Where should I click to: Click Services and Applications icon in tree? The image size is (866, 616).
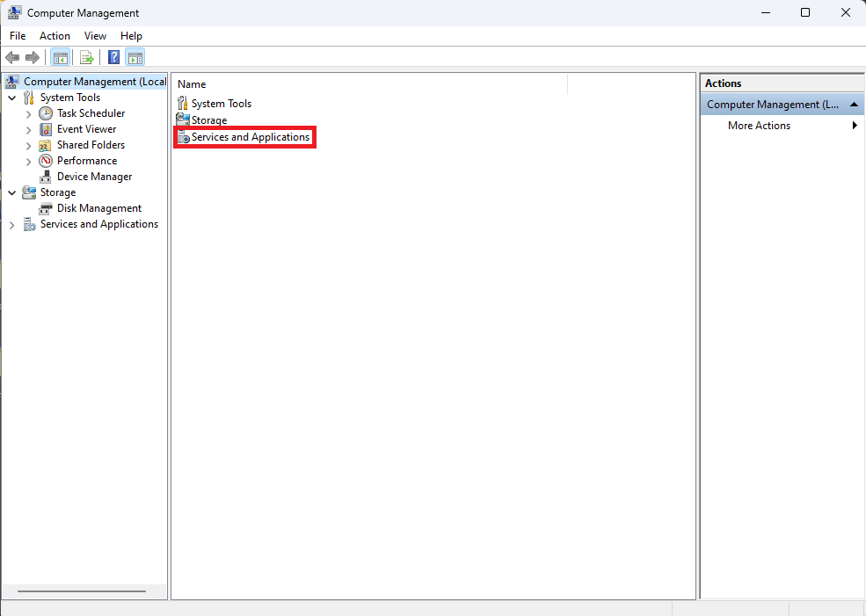point(29,224)
